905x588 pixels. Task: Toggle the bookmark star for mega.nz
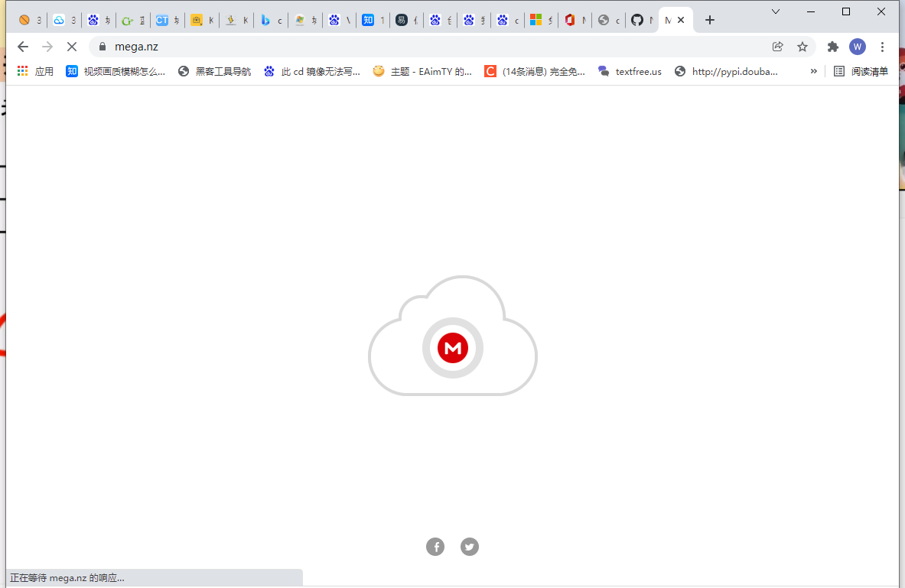point(802,47)
